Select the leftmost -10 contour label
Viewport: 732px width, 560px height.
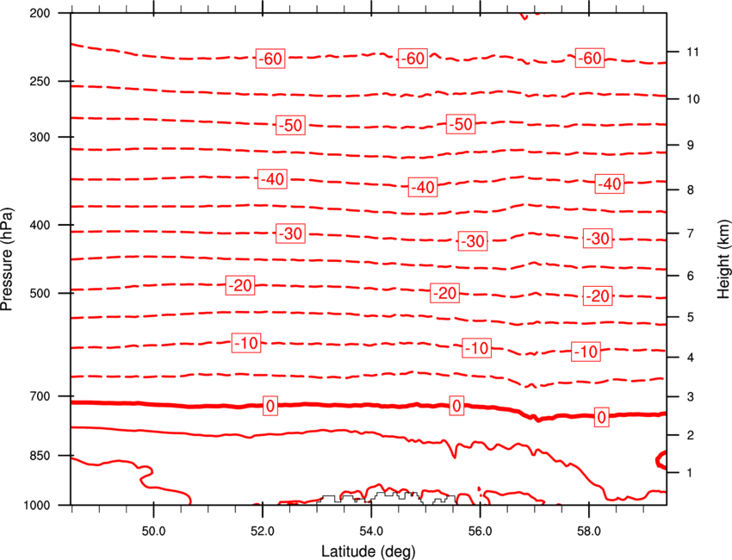(x=246, y=343)
